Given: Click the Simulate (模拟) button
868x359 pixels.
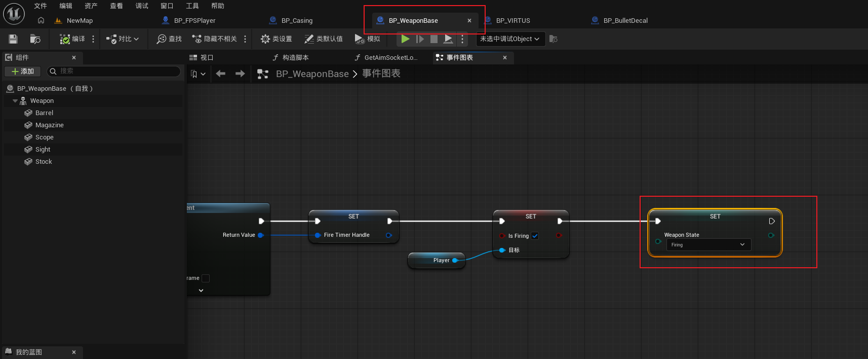Looking at the screenshot, I should [x=367, y=39].
